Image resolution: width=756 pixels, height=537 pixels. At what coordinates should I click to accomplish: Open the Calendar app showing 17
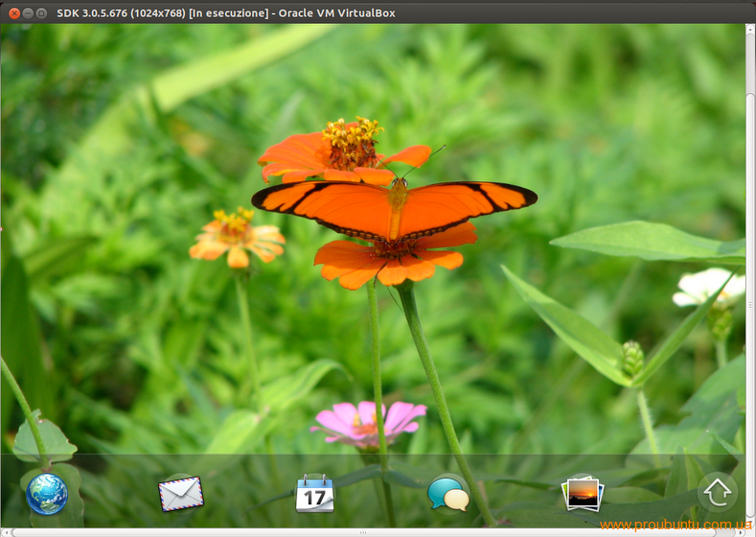click(x=314, y=494)
